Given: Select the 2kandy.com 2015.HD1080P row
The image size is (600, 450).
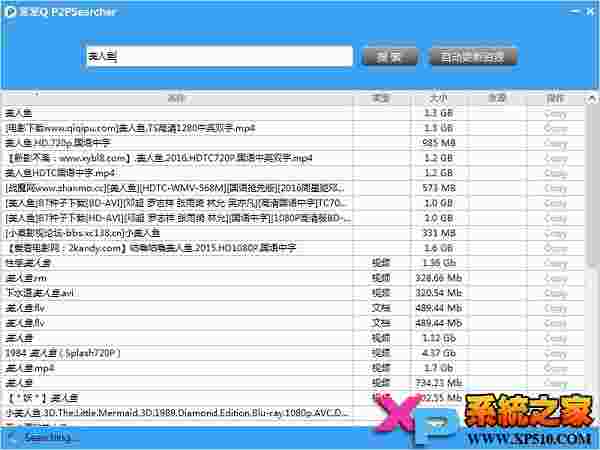Looking at the screenshot, I should click(x=293, y=248).
